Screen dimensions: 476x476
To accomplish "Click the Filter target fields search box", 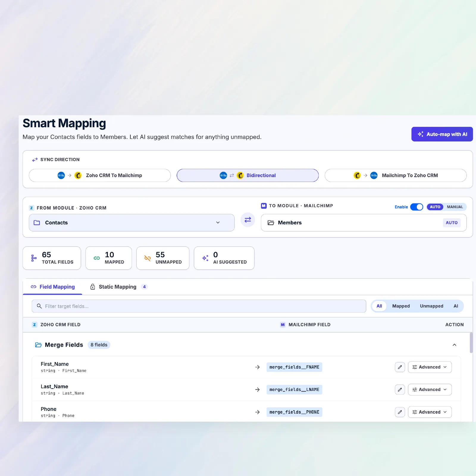I will pyautogui.click(x=199, y=306).
